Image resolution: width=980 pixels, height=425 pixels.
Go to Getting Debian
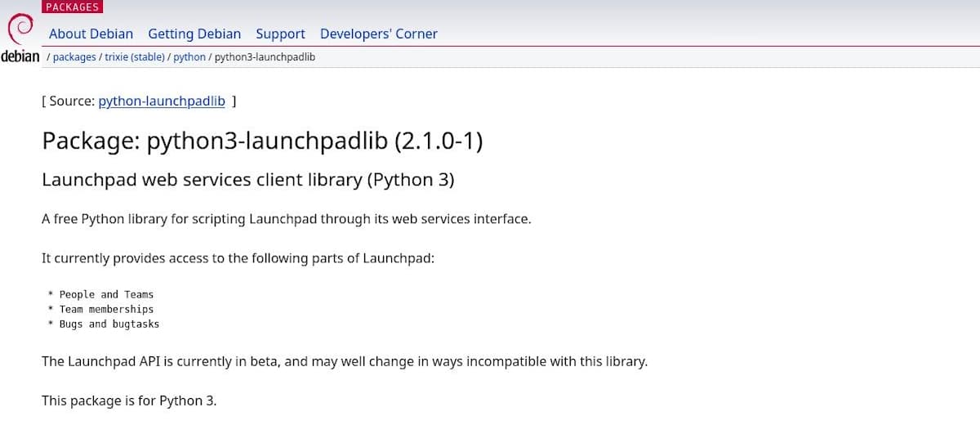pyautogui.click(x=194, y=34)
